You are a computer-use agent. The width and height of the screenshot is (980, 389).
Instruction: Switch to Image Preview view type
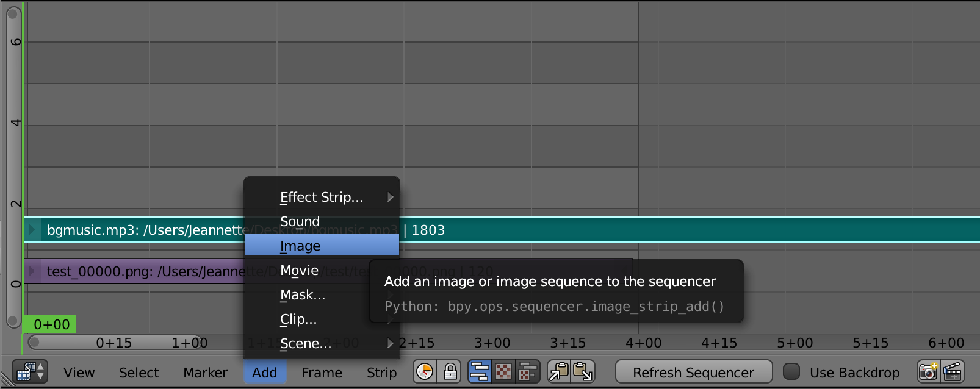click(504, 372)
